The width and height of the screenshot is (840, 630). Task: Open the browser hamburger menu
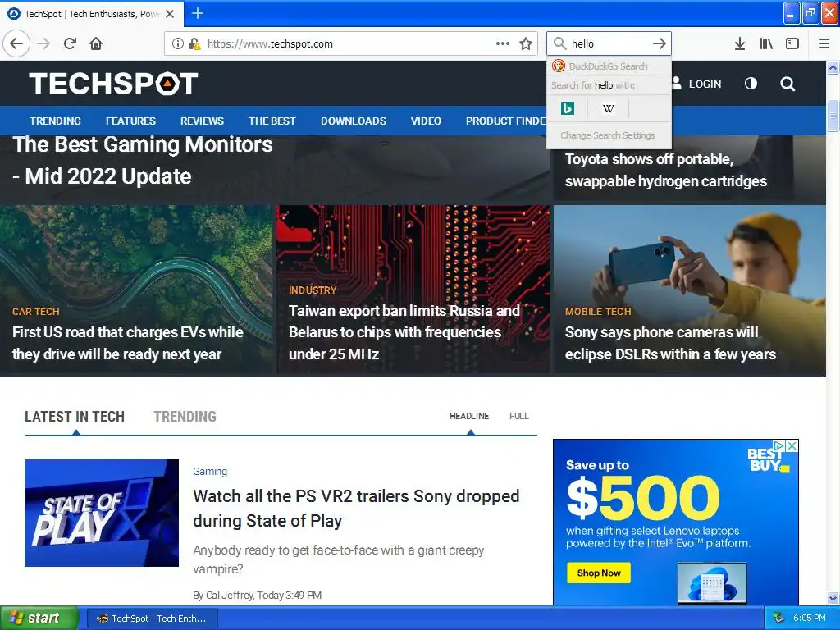[824, 43]
